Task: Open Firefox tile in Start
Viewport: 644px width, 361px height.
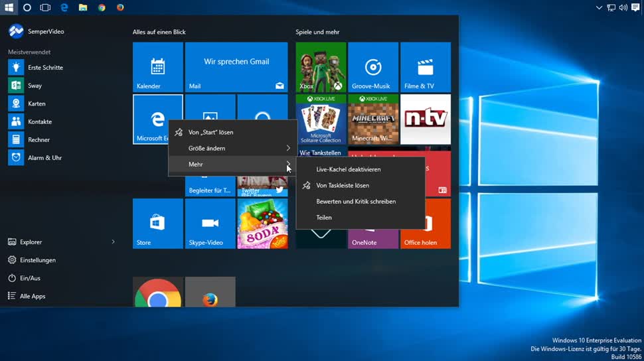Action: (x=210, y=292)
